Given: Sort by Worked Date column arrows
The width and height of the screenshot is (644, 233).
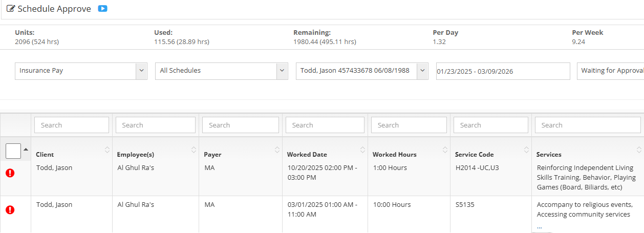Looking at the screenshot, I should (x=361, y=150).
